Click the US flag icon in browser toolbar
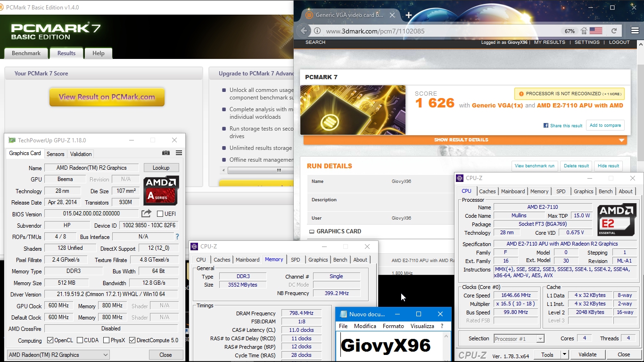Viewport: 644px width, 362px height. (596, 31)
